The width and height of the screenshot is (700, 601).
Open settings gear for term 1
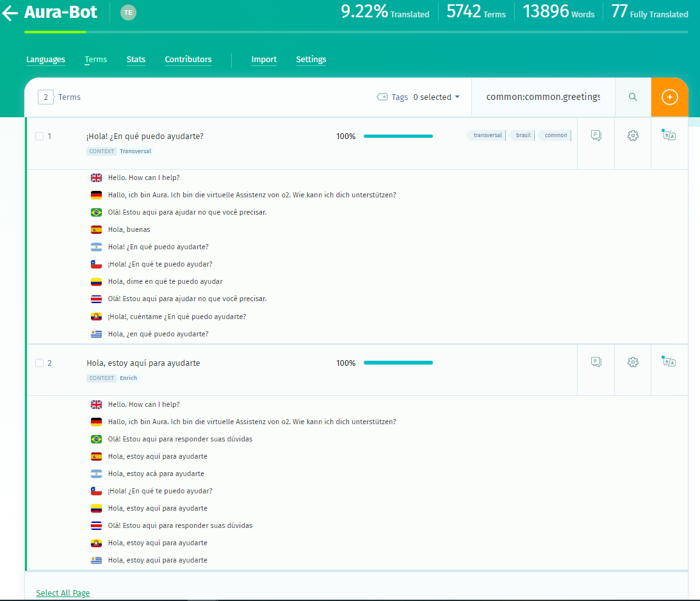(x=633, y=135)
